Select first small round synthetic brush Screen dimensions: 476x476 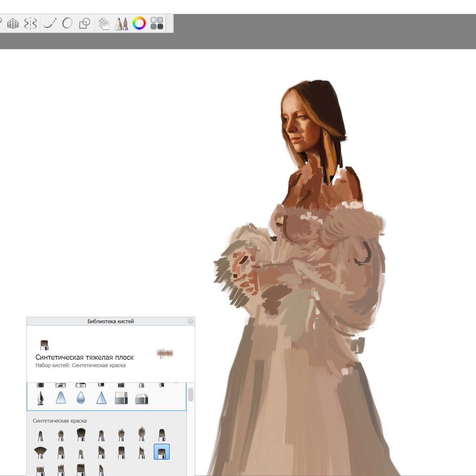click(40, 436)
